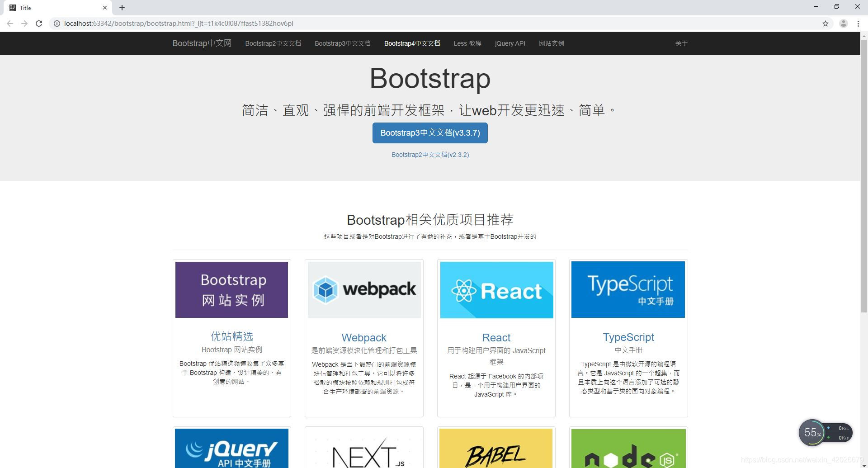
Task: Open Less 教程 nav item
Action: pos(467,43)
